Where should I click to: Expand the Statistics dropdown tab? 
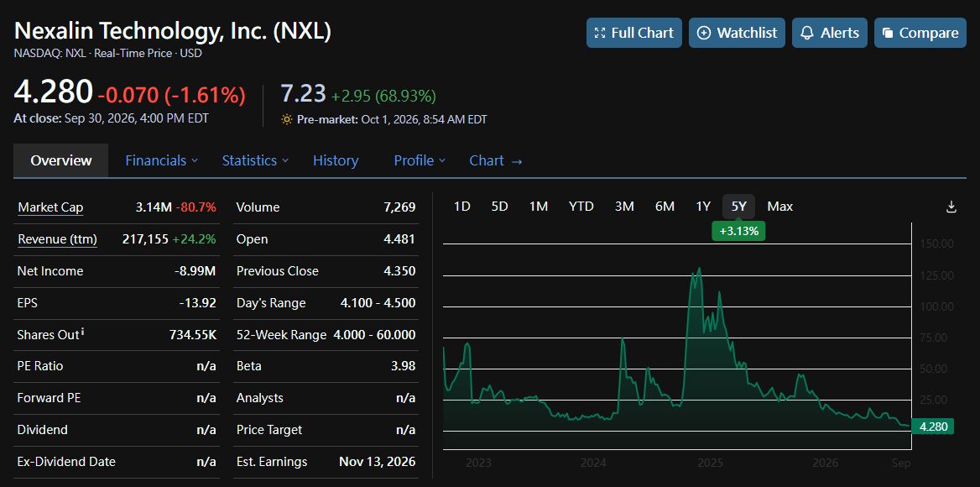pos(255,160)
